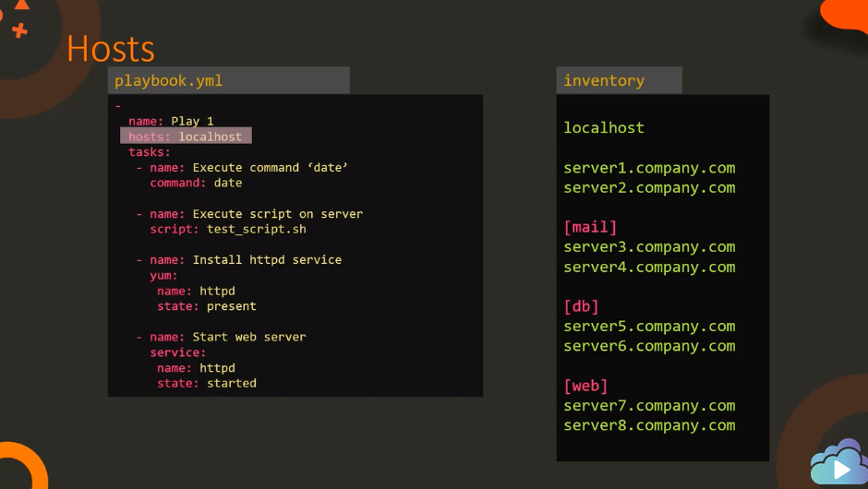Click 'name: httpd' under service

click(196, 368)
